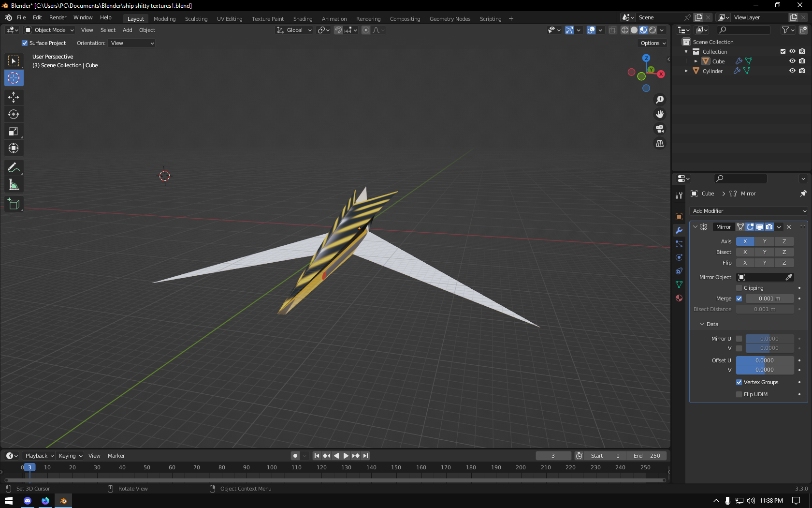Open the Render menu
This screenshot has height=508, width=812.
tap(58, 17)
